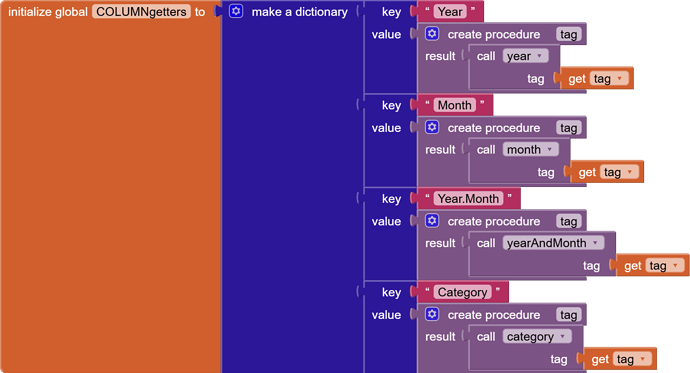The image size is (690, 373).
Task: Click value label of the Category pair
Action: (386, 315)
